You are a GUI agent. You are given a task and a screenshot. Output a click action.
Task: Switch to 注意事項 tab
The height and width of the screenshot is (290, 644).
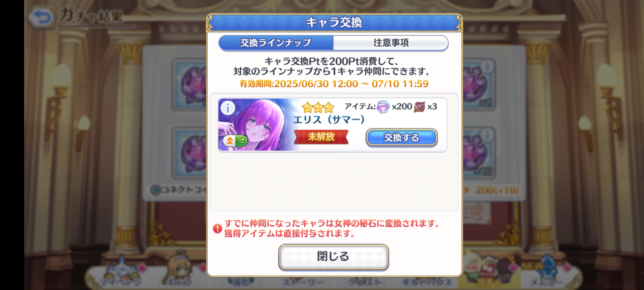(x=391, y=43)
